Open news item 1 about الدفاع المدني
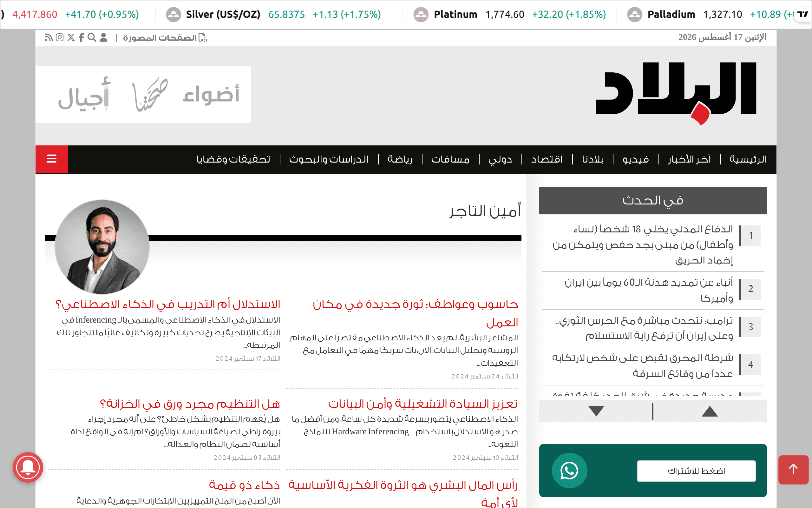Image resolution: width=812 pixels, height=508 pixels. [643, 244]
